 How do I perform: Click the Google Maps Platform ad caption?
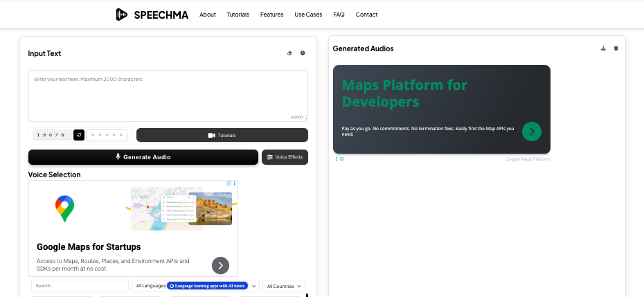pos(528,159)
